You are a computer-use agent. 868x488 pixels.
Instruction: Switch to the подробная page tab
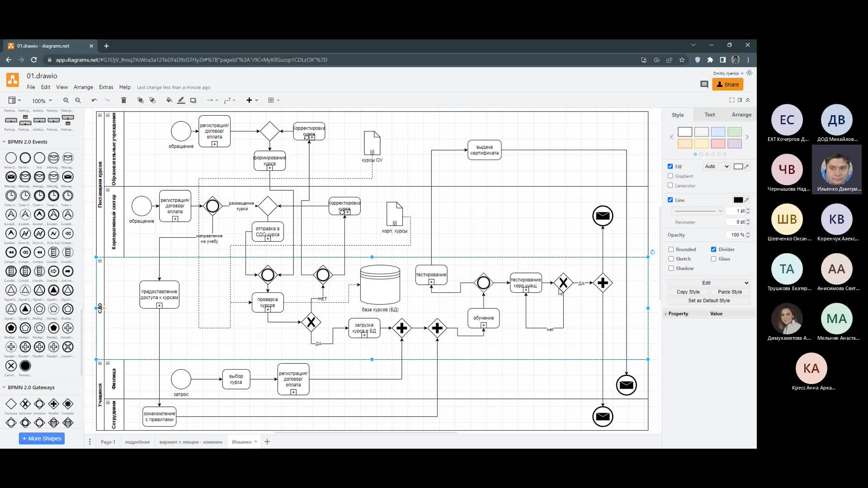pos(137,442)
